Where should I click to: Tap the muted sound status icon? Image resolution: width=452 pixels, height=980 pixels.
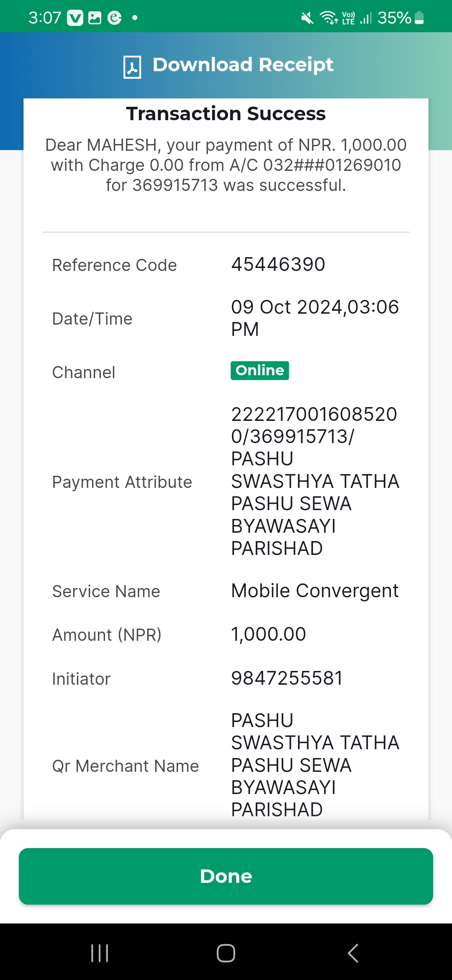coord(307,18)
